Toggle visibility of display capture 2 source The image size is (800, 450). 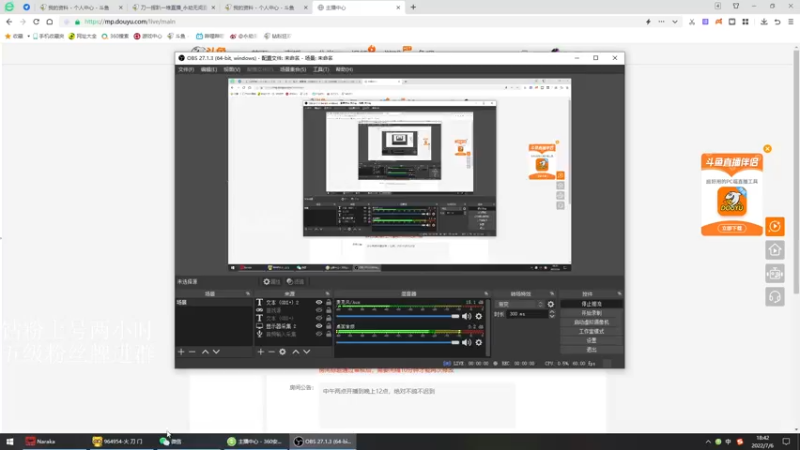coord(319,326)
